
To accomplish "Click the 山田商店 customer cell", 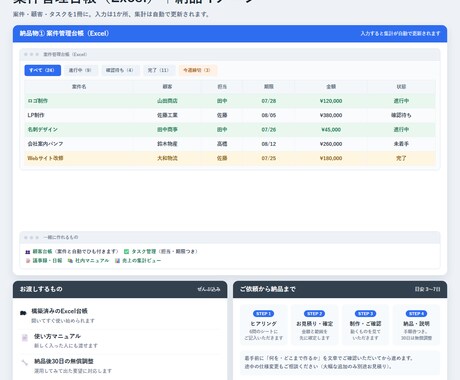I will pyautogui.click(x=167, y=101).
